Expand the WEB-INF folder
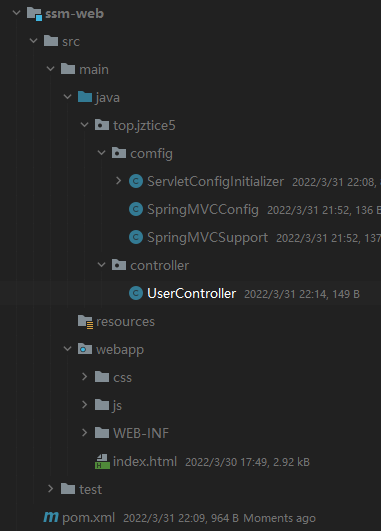The width and height of the screenshot is (381, 531). 85,433
